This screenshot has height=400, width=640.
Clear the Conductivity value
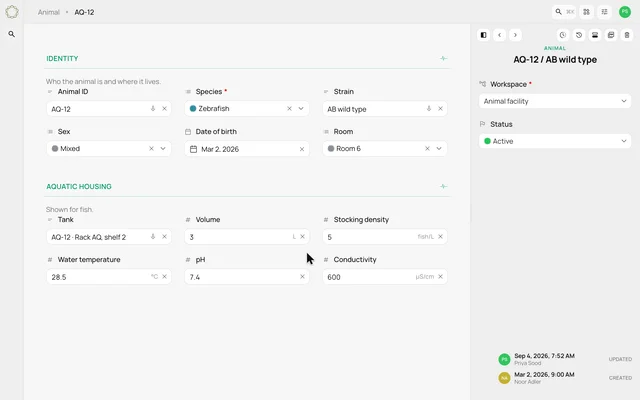click(x=440, y=276)
